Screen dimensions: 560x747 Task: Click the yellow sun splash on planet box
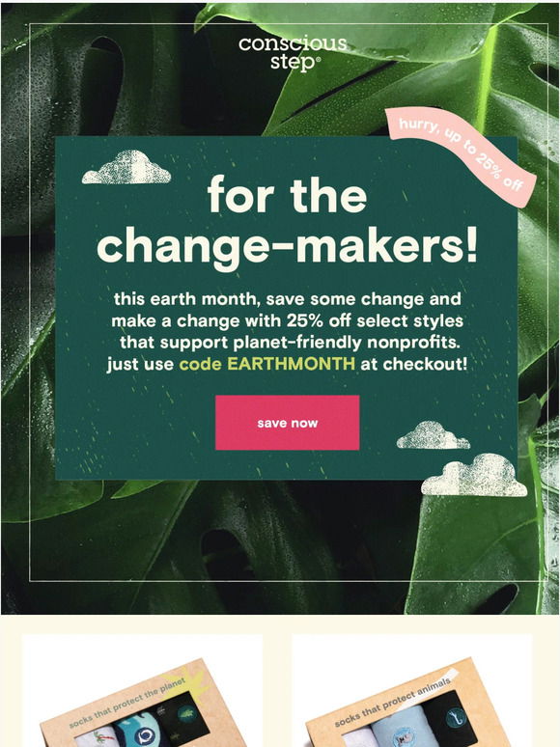pos(186,681)
